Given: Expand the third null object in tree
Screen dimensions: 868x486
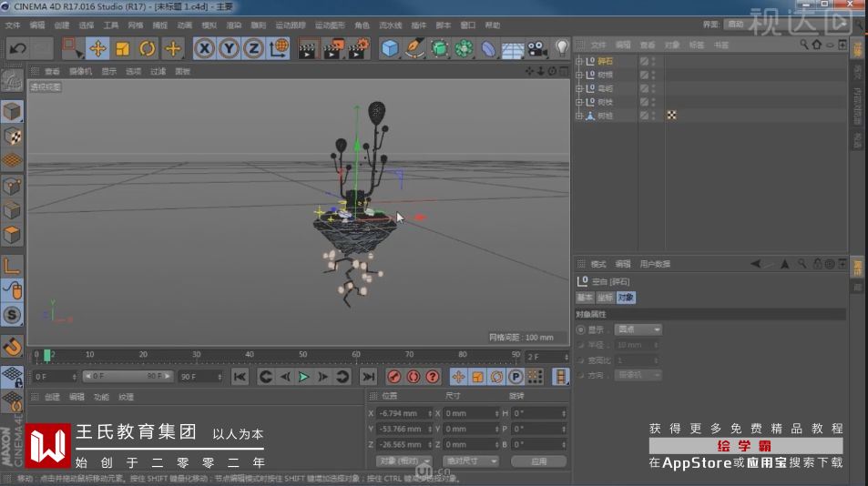Looking at the screenshot, I should click(579, 88).
